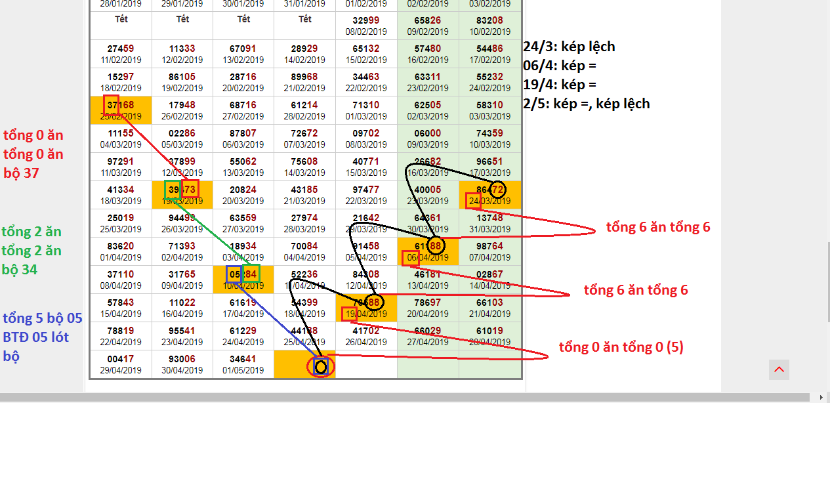The image size is (830, 504).
Task: Click result 34641 dated 01/05/2019
Action: point(243,364)
